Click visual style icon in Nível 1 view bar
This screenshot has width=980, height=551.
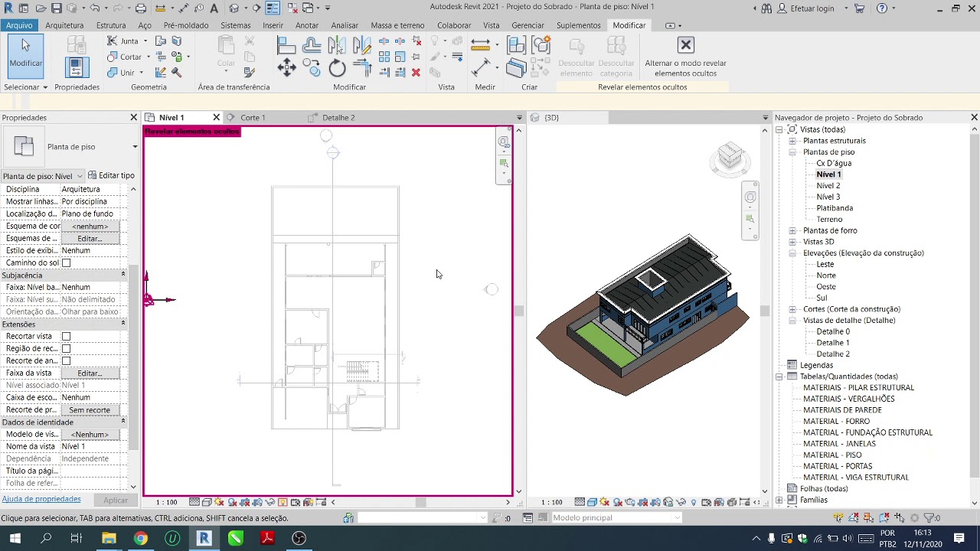click(x=207, y=502)
